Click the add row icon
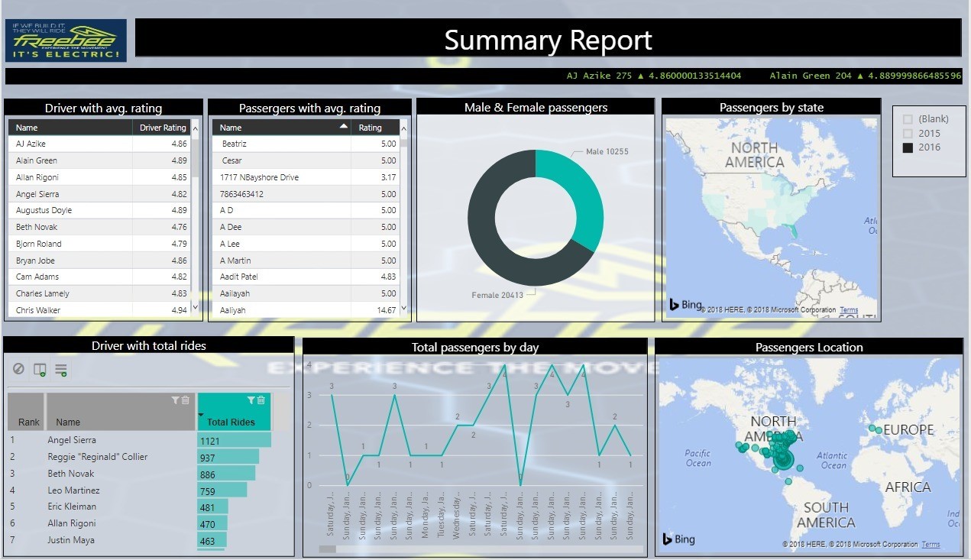The height and width of the screenshot is (560, 971). tap(61, 370)
